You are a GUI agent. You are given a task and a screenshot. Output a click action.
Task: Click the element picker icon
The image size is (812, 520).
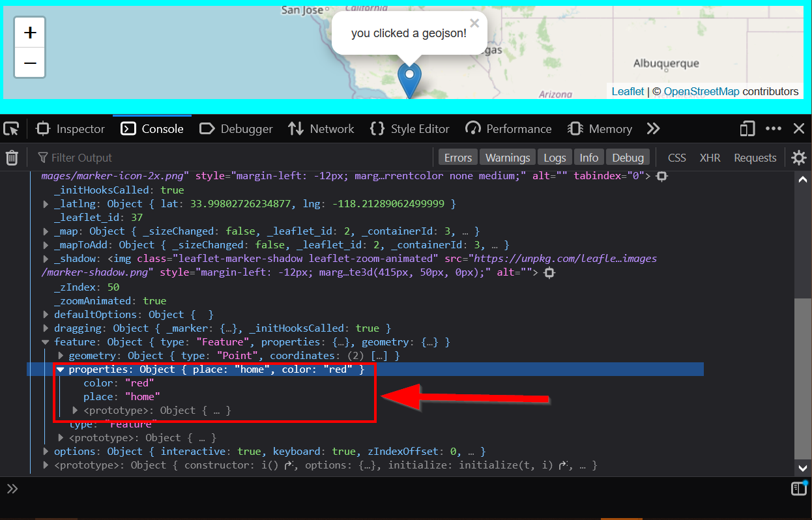pos(11,129)
